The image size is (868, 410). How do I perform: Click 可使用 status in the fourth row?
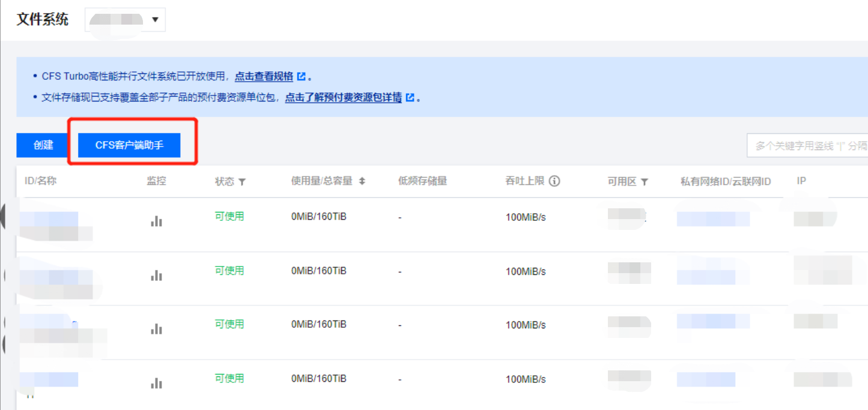click(x=229, y=378)
